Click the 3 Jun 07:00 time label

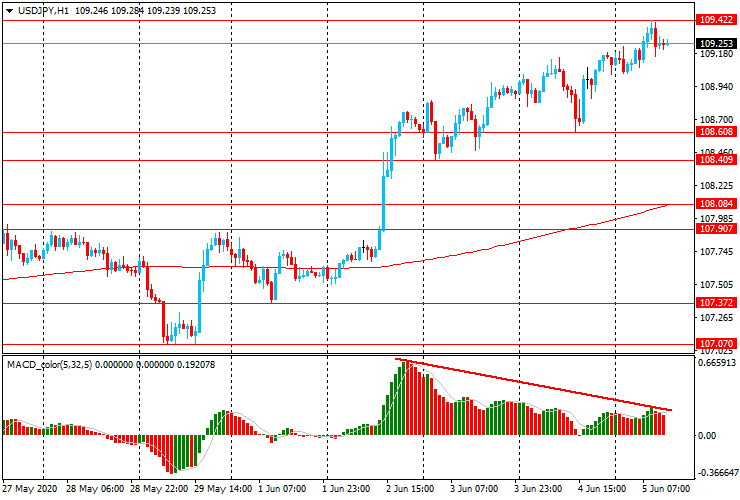[474, 488]
